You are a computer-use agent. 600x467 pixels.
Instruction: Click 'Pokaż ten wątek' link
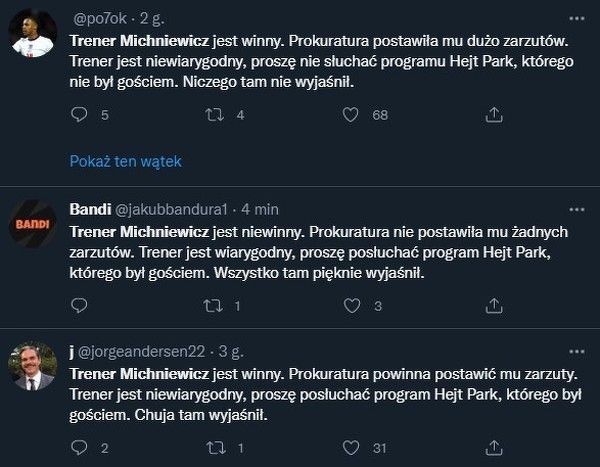click(126, 161)
